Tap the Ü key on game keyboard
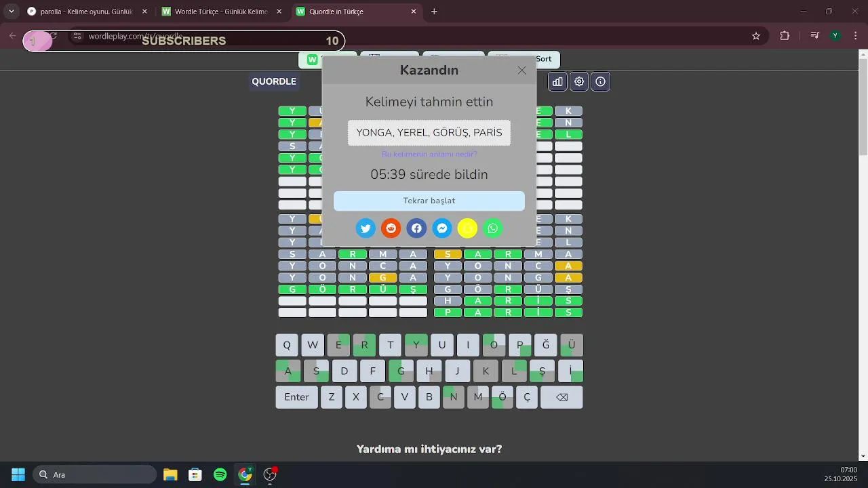The height and width of the screenshot is (488, 868). (x=572, y=345)
